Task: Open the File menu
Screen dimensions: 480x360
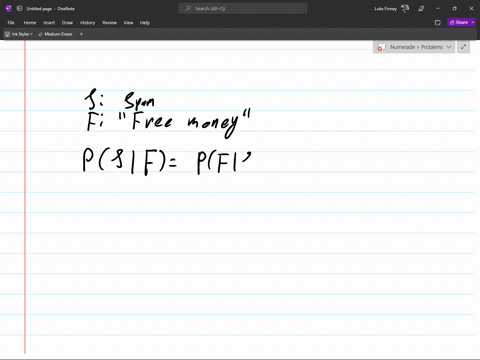Action: click(x=11, y=23)
